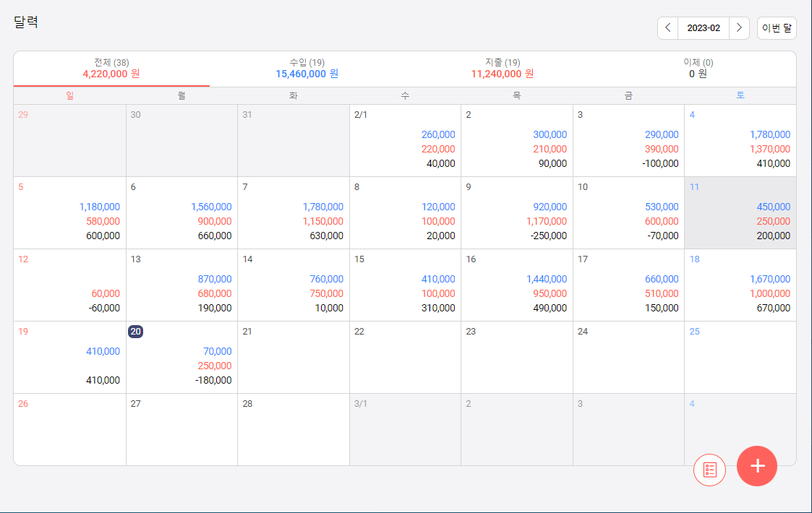The height and width of the screenshot is (513, 812).
Task: Click balance 630,000 on date 7
Action: [x=326, y=236]
